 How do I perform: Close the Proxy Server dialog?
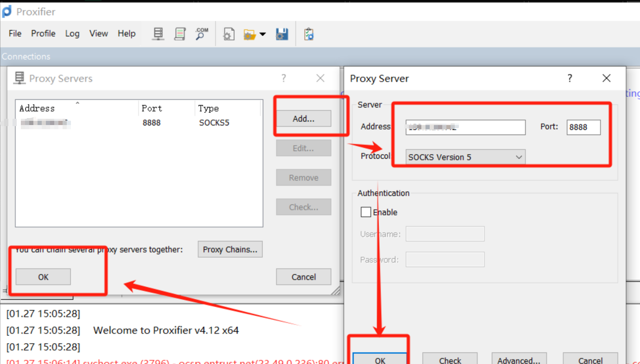tap(607, 78)
